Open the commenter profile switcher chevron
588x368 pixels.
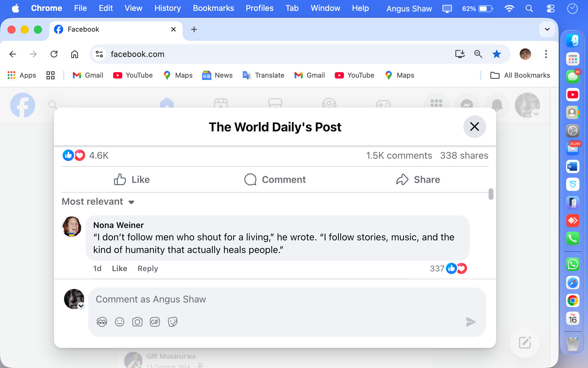81,306
